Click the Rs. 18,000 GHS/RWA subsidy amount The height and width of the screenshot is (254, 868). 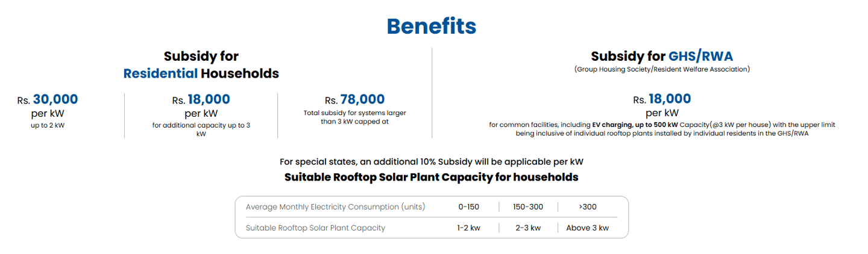click(662, 99)
